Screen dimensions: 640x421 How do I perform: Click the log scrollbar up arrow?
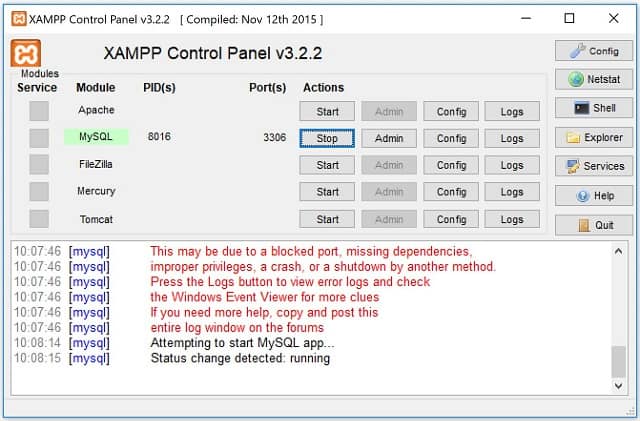618,251
